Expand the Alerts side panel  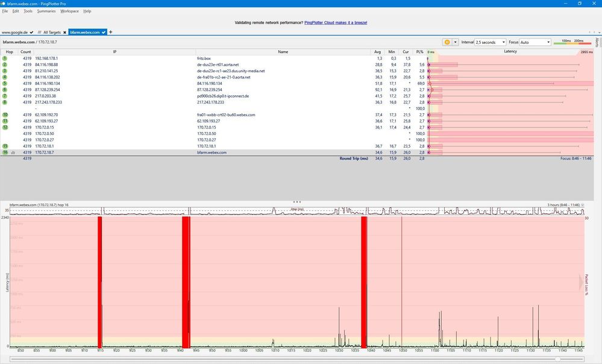[597, 42]
